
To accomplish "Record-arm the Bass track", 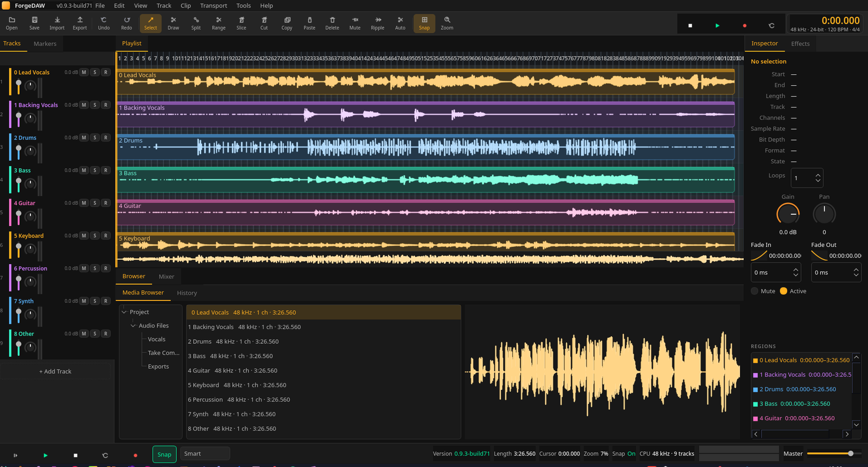I will 106,170.
